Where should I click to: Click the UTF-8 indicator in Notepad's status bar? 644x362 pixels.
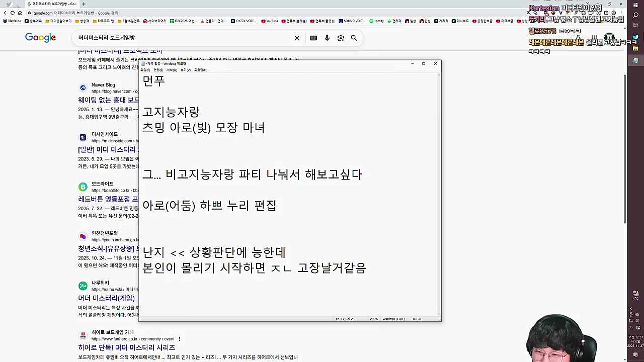click(417, 319)
